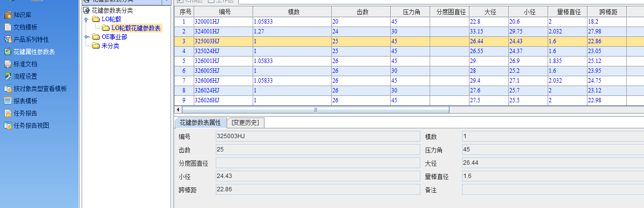Sort by the 模数 column header
Image resolution: width=644 pixels, height=208 pixels.
coord(292,12)
